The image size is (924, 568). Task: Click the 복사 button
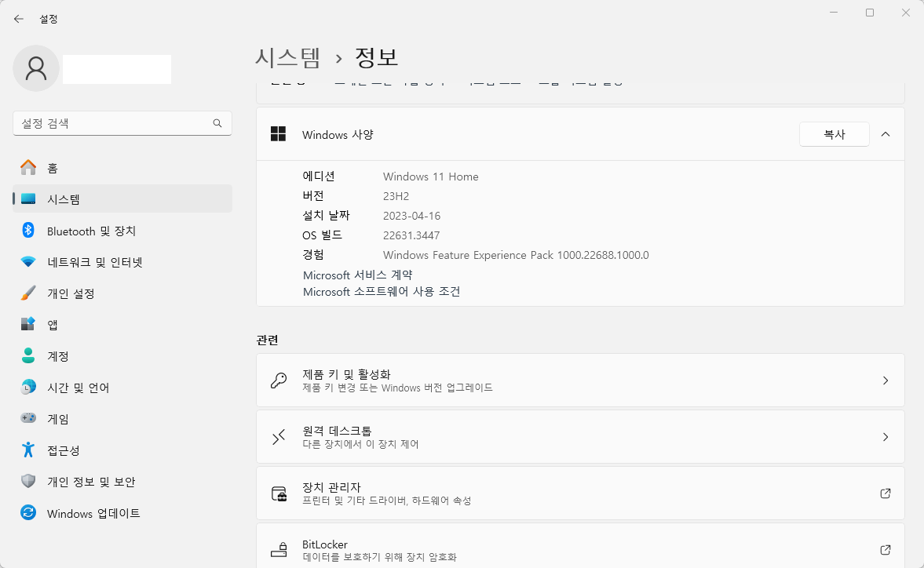[834, 134]
